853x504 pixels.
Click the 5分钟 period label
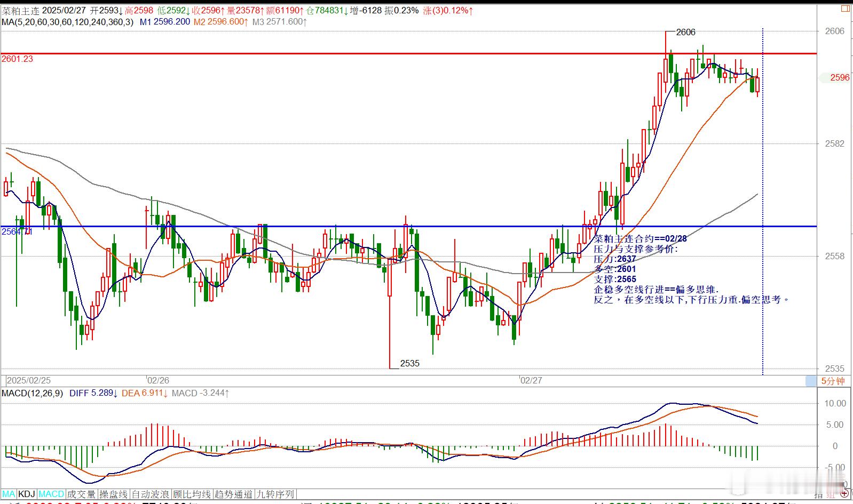(833, 381)
